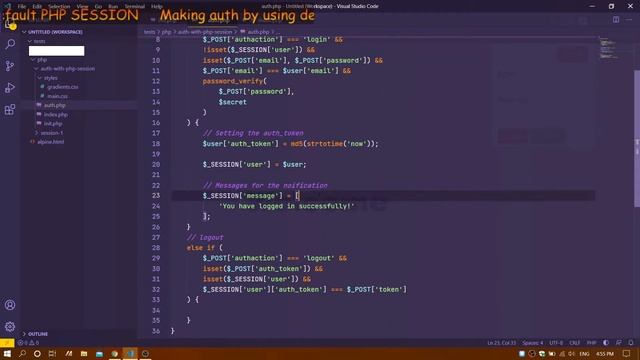
Task: Open the Go menu
Action: pos(98,7)
